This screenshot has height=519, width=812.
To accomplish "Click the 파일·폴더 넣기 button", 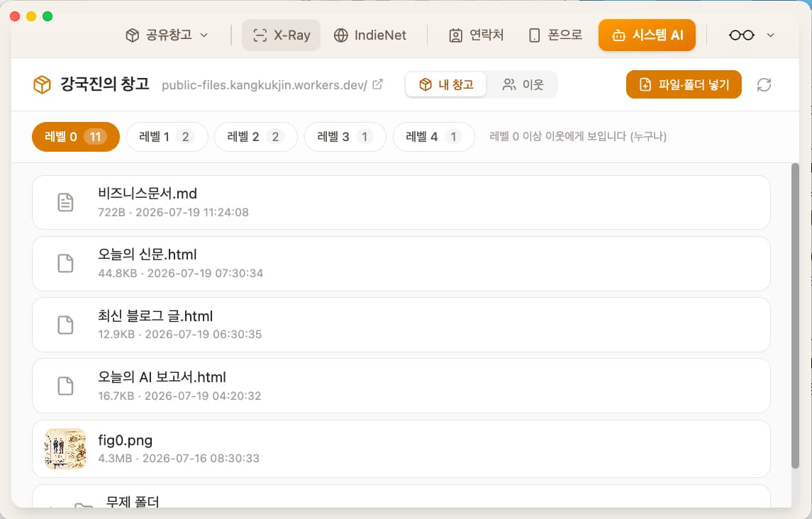I will (684, 84).
